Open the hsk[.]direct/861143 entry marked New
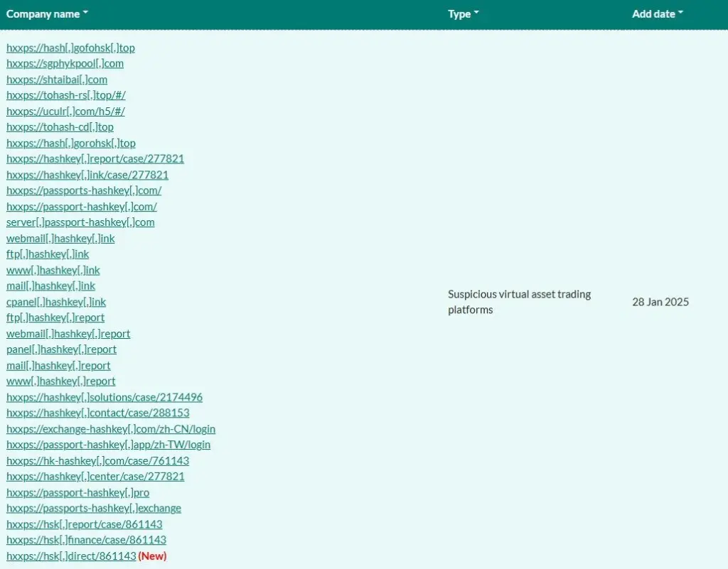Screen dimensions: 728x569 point(71,556)
